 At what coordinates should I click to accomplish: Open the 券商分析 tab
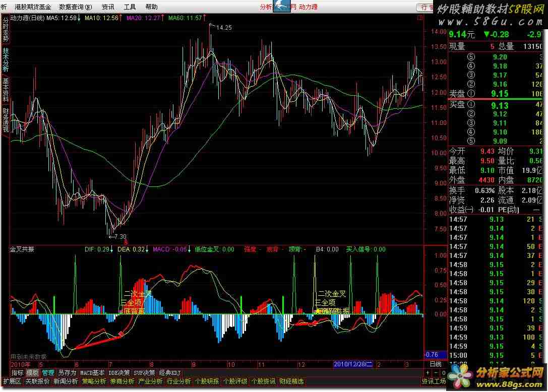[123, 381]
